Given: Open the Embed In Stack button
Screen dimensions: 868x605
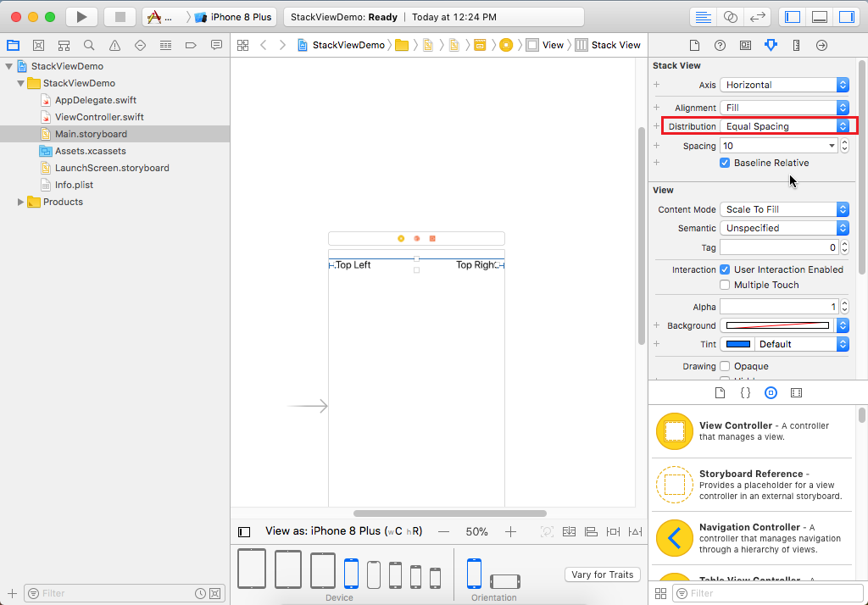Looking at the screenshot, I should pos(569,532).
